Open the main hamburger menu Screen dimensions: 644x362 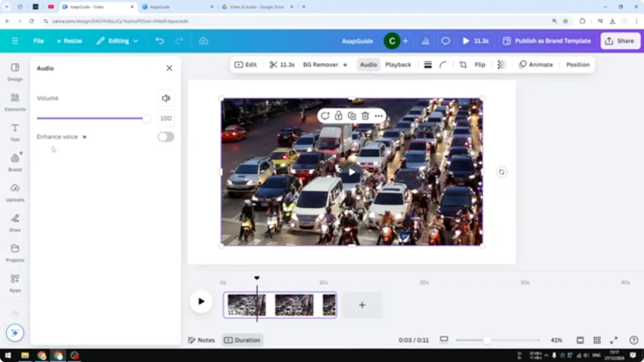tap(15, 41)
